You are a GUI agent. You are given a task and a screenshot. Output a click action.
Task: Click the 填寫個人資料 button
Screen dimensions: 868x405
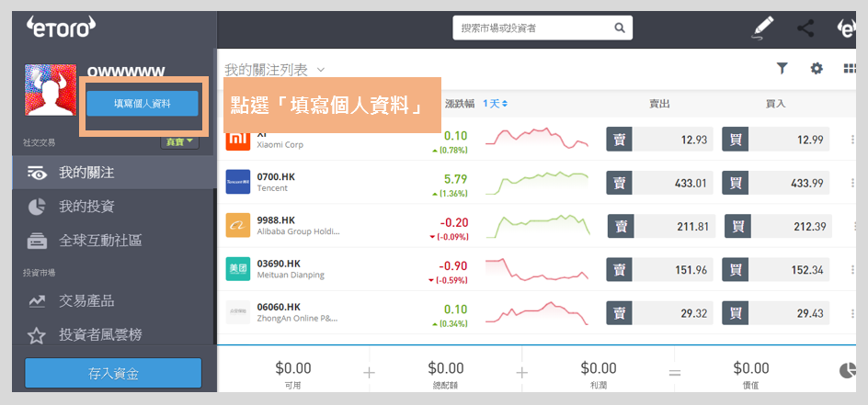point(143,104)
